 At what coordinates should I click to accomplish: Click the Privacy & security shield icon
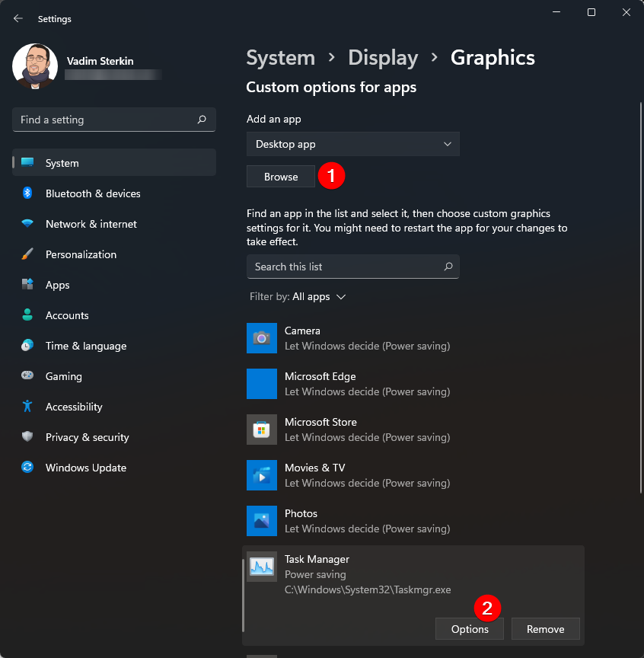27,436
